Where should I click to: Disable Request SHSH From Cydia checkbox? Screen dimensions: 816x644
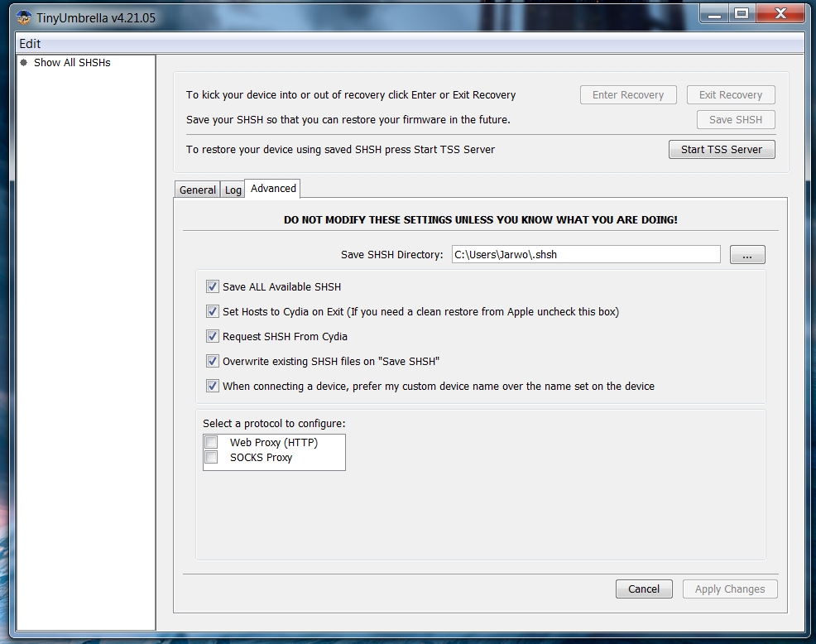(213, 337)
